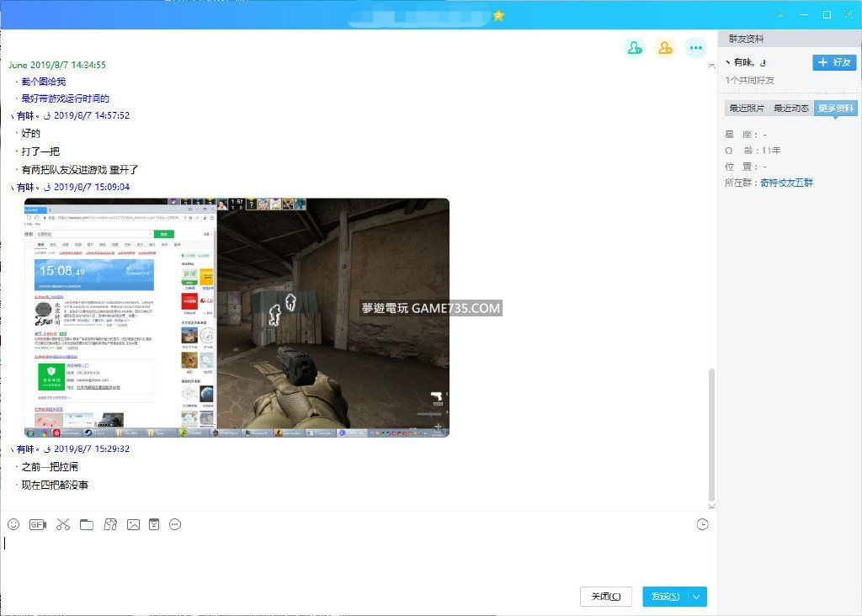862x616 pixels.
Task: Open the send picture icon
Action: 133,525
